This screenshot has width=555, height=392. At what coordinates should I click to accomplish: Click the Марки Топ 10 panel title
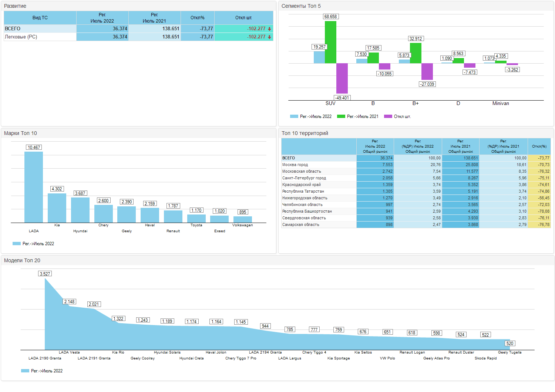tap(20, 133)
